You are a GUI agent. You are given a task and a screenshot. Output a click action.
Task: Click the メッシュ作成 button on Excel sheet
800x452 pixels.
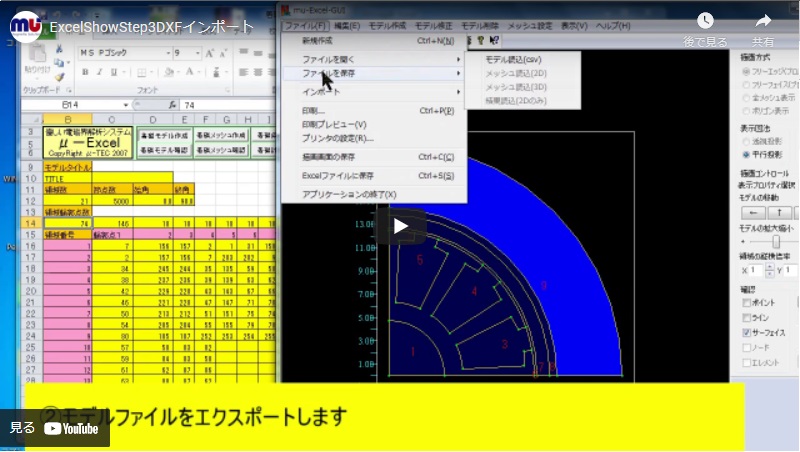(221, 136)
